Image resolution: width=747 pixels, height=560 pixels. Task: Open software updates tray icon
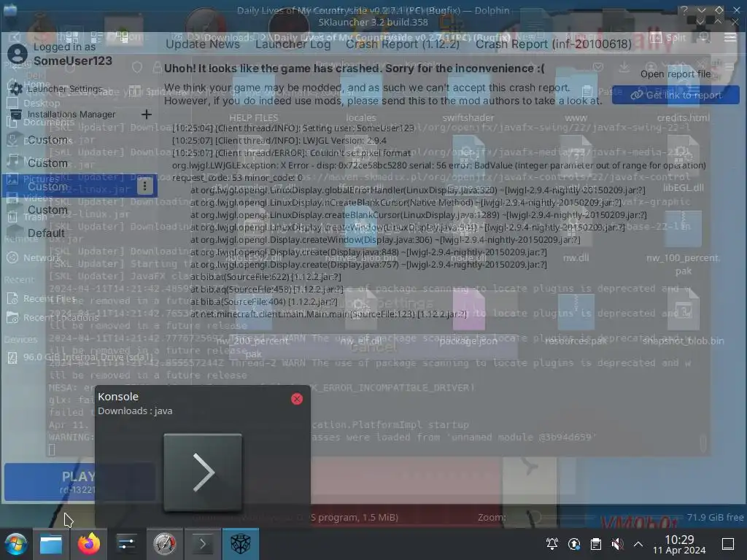click(x=574, y=544)
